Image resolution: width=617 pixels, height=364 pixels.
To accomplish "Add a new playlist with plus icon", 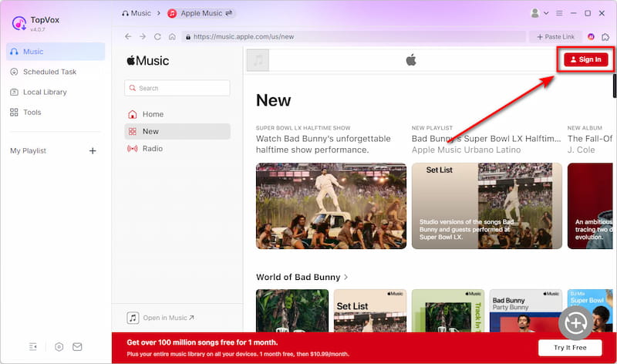I will [x=93, y=150].
